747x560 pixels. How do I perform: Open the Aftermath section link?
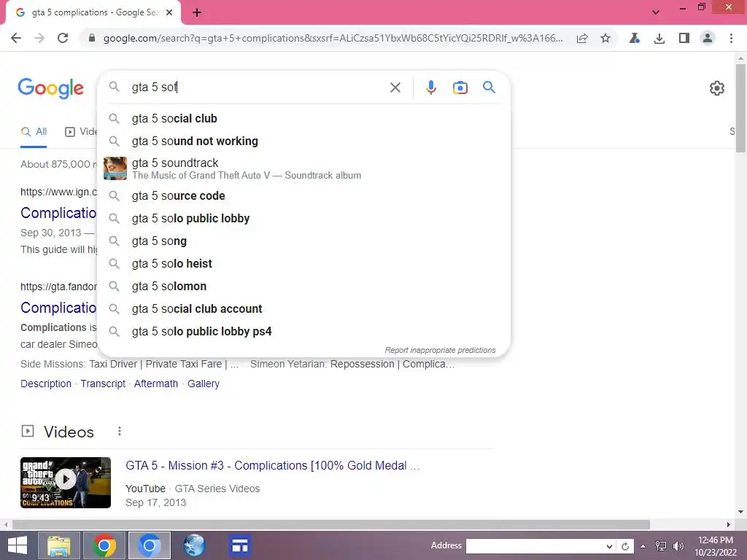(156, 384)
